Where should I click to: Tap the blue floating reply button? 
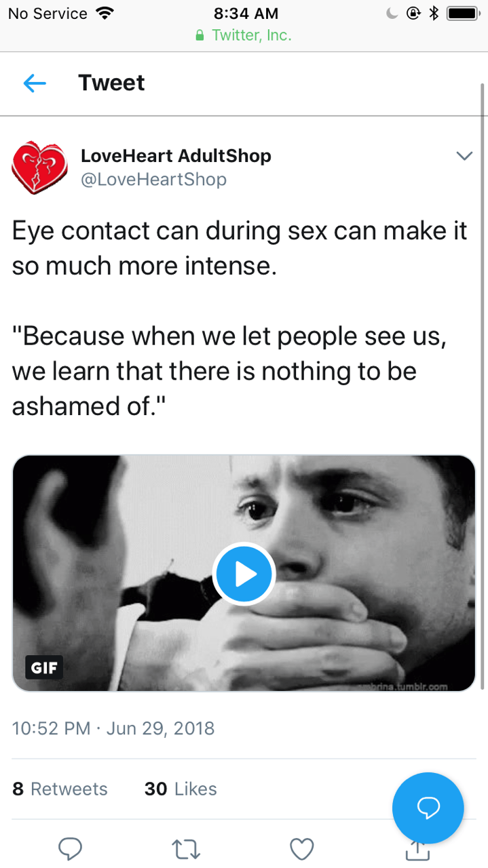coord(428,808)
